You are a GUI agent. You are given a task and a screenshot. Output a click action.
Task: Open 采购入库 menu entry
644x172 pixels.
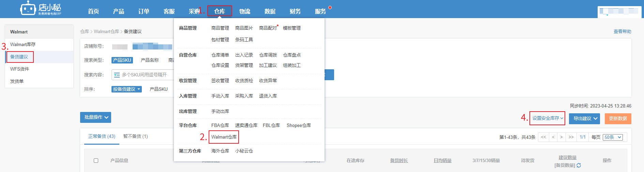click(x=244, y=96)
